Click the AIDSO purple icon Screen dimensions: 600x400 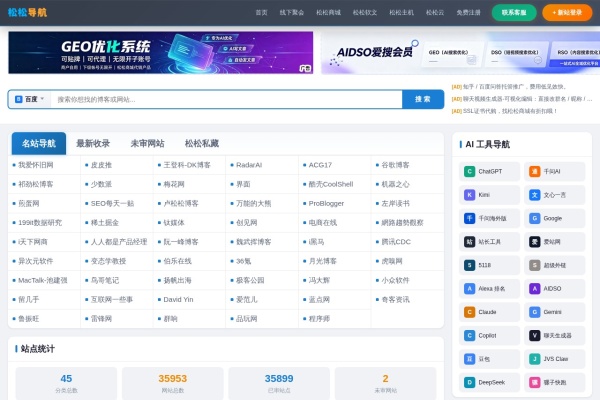[x=535, y=289]
